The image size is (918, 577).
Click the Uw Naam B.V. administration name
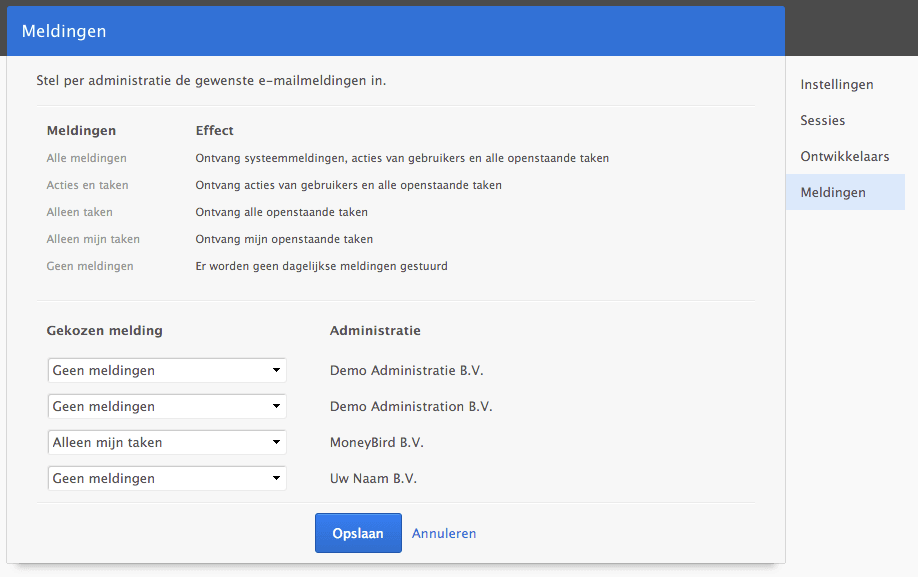click(373, 479)
